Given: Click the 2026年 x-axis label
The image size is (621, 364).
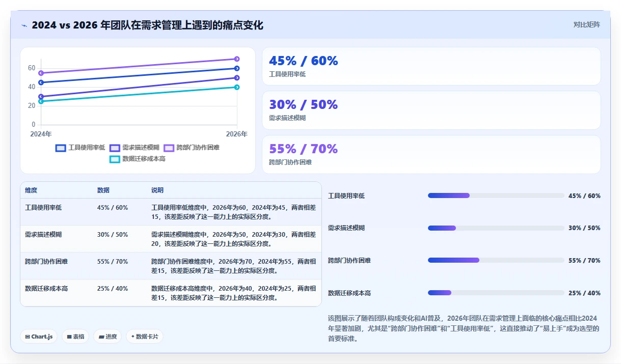Looking at the screenshot, I should click(237, 134).
